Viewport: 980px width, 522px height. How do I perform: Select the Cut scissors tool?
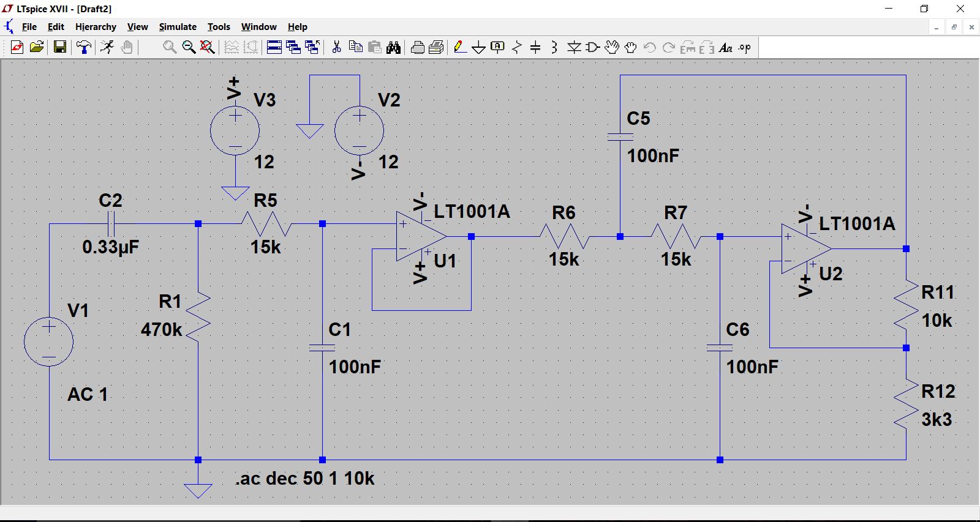click(336, 47)
